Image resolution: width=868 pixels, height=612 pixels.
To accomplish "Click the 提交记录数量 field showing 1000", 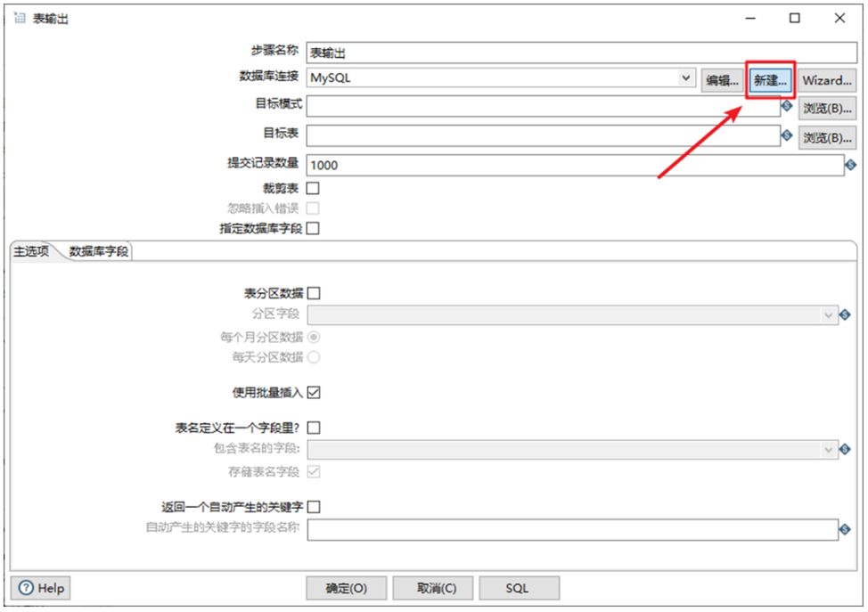I will [575, 165].
